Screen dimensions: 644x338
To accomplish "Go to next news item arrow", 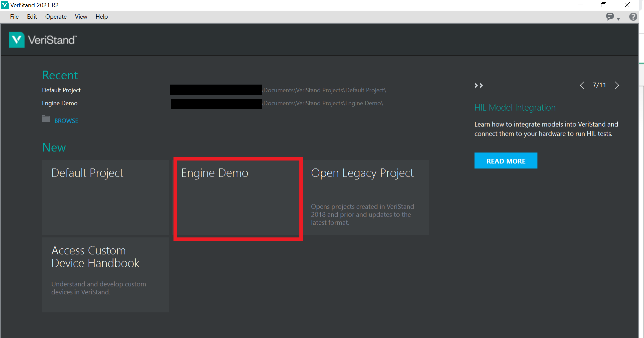I will click(x=617, y=85).
